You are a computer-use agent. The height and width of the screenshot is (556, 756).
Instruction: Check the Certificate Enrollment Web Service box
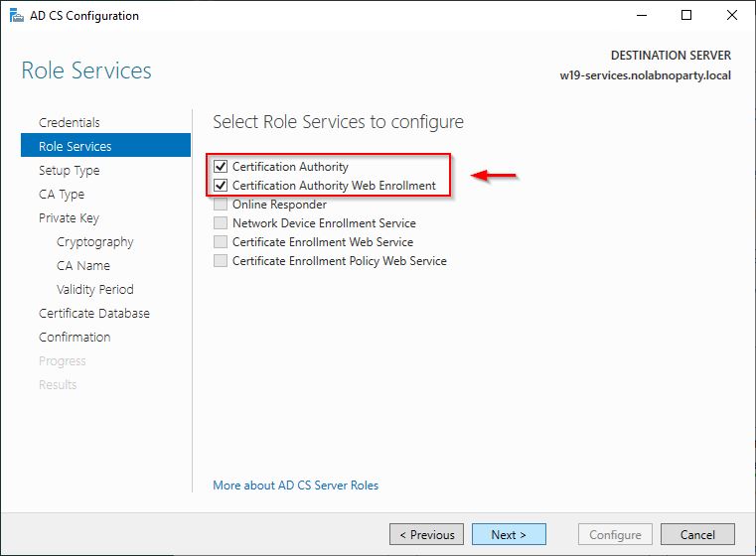(221, 242)
